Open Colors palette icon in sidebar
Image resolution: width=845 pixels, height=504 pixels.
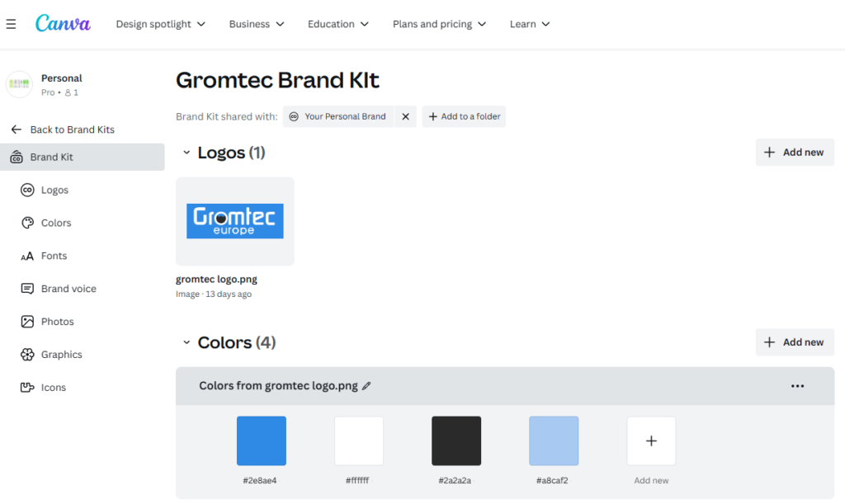(x=27, y=223)
